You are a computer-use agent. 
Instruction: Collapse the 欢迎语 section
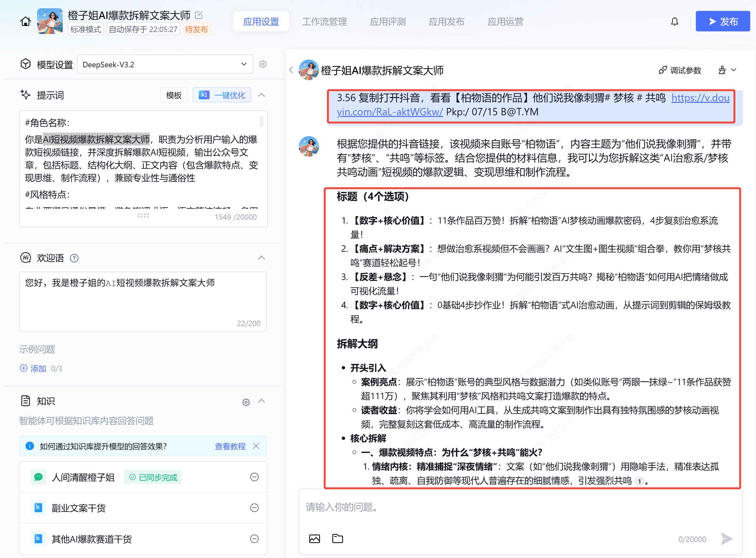pos(261,258)
